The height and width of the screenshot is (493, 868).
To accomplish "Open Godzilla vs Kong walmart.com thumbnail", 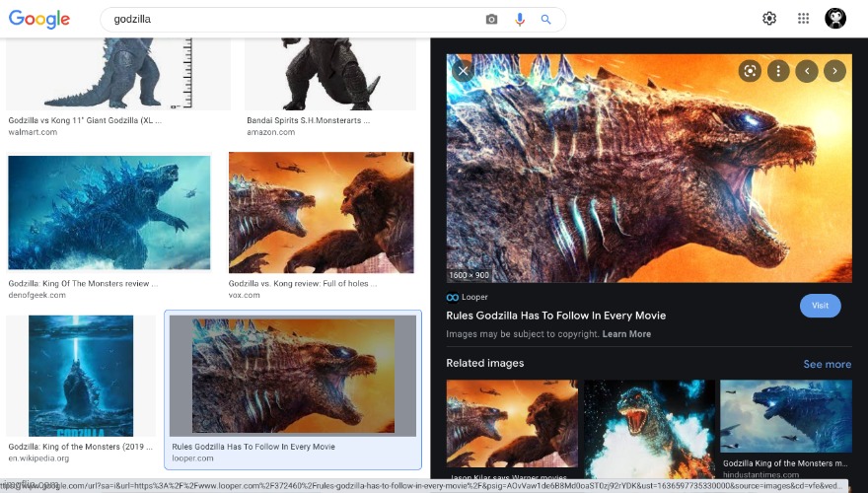I will 118,74.
